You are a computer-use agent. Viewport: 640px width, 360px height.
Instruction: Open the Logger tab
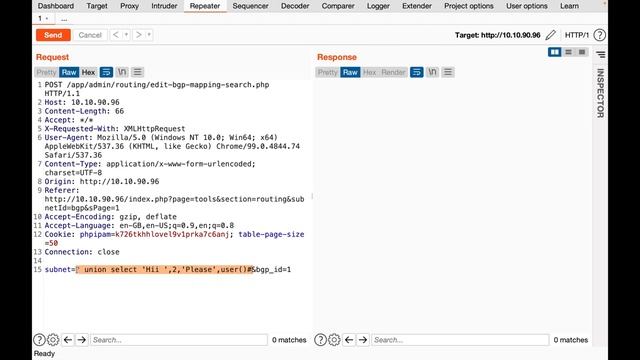tap(378, 6)
